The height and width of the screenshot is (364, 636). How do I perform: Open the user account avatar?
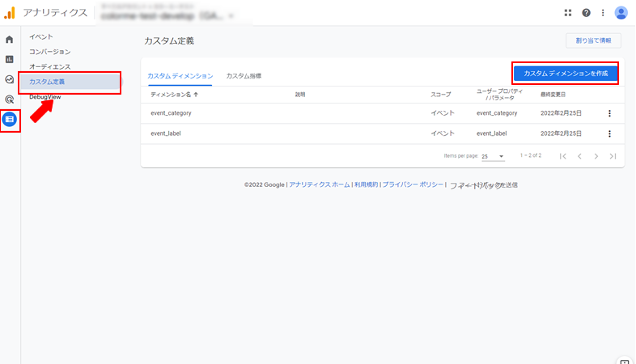coord(621,13)
